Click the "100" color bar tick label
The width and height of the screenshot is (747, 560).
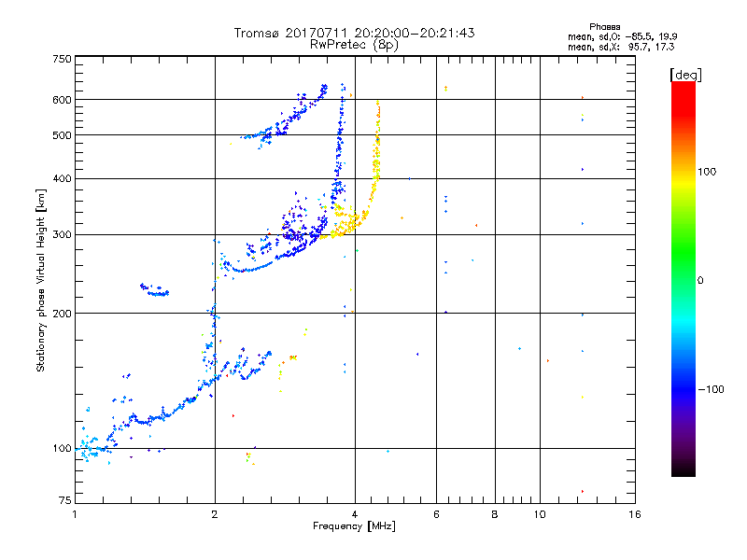(x=707, y=172)
